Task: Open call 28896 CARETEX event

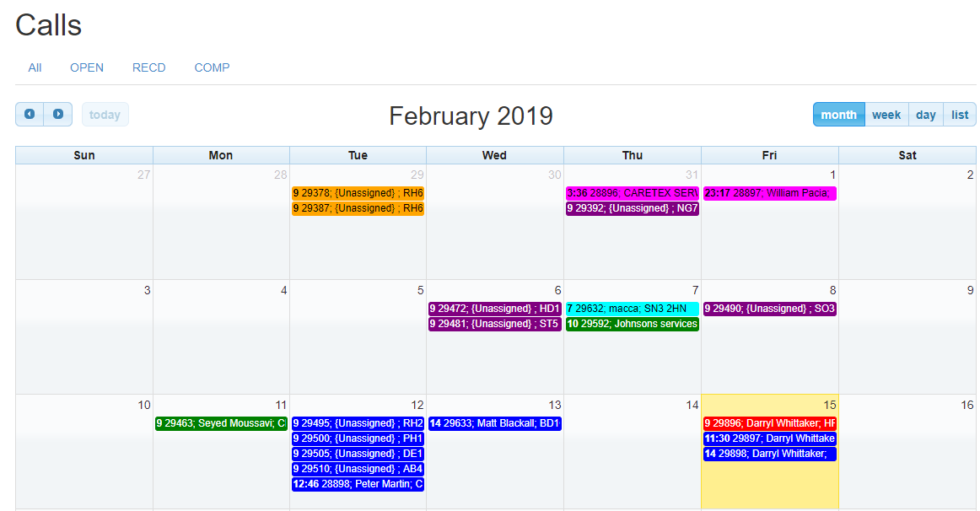Action: click(x=632, y=193)
